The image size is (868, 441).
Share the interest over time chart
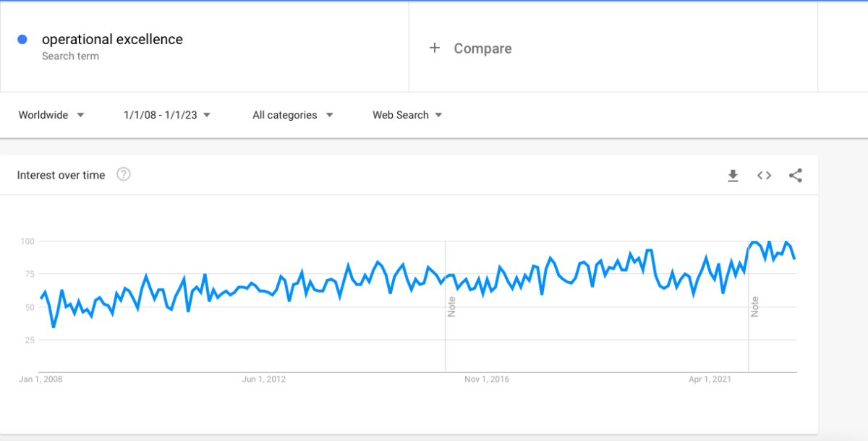pyautogui.click(x=796, y=175)
